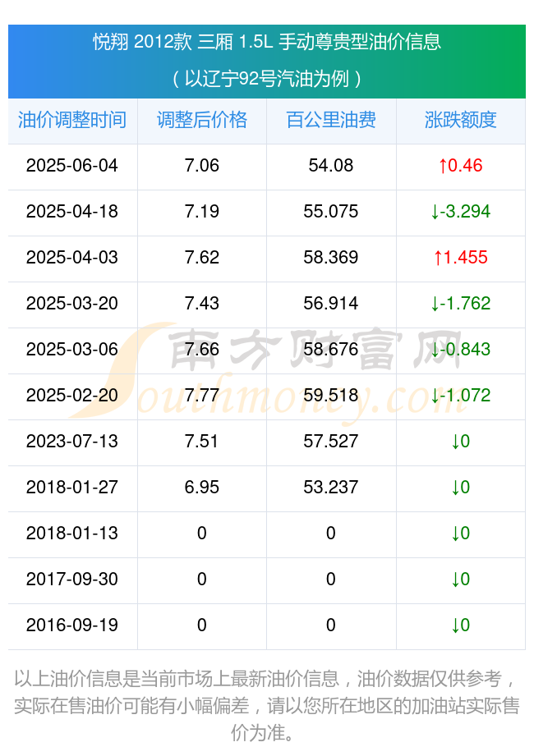This screenshot has height=756, width=534.
Task: Select the price 7.51
Action: point(201,441)
